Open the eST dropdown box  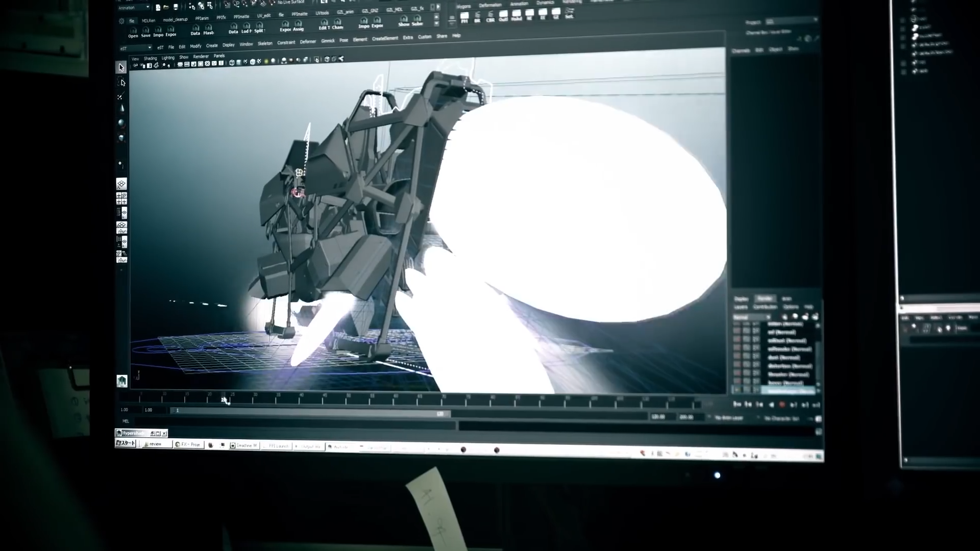coord(136,48)
